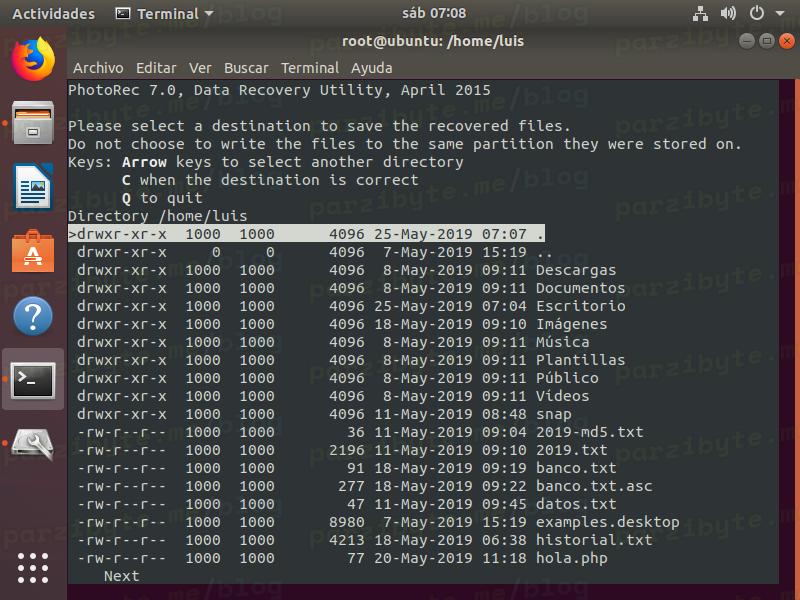The image size is (800, 600).
Task: Click the examples.desktop file entry
Action: [378, 522]
